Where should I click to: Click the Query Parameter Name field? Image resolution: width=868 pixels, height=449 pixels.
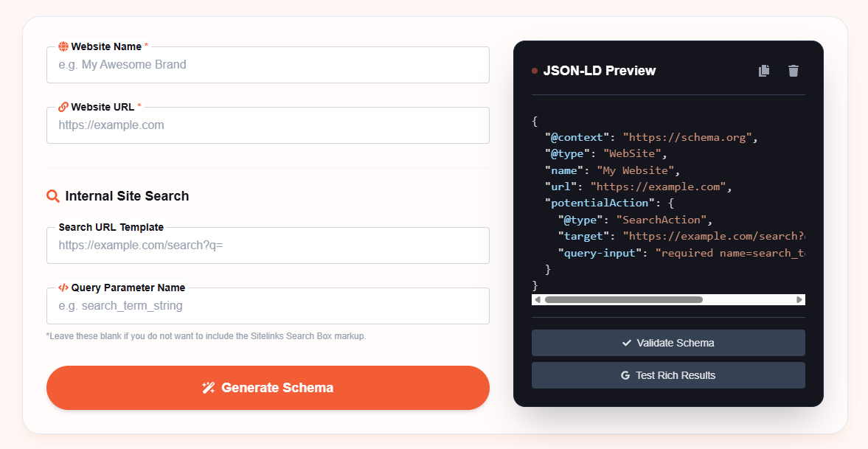coord(268,305)
